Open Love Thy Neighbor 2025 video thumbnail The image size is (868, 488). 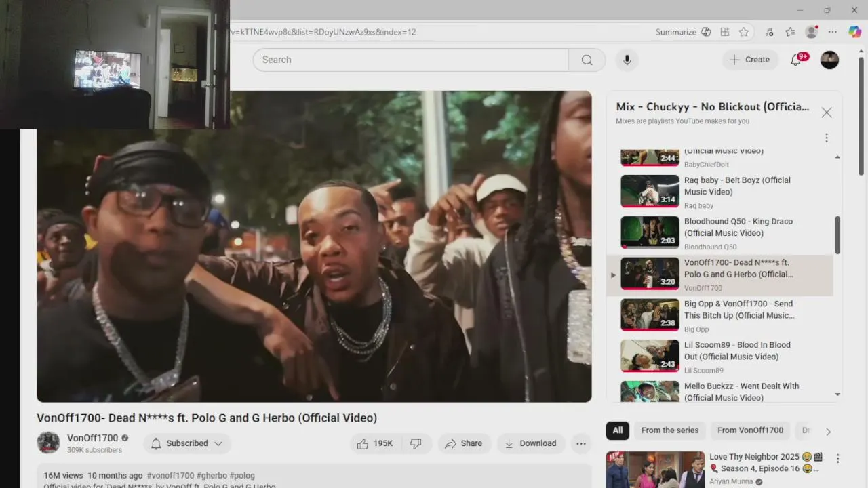(655, 470)
